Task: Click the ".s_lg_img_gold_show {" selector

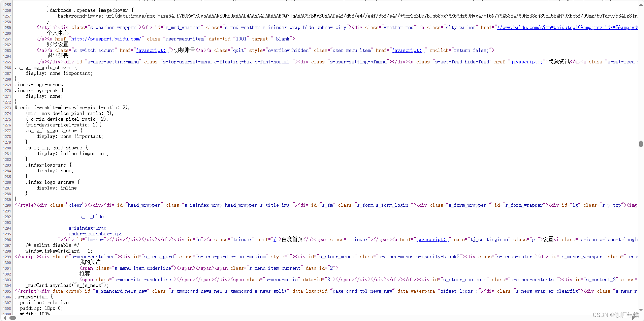Action: click(x=54, y=130)
